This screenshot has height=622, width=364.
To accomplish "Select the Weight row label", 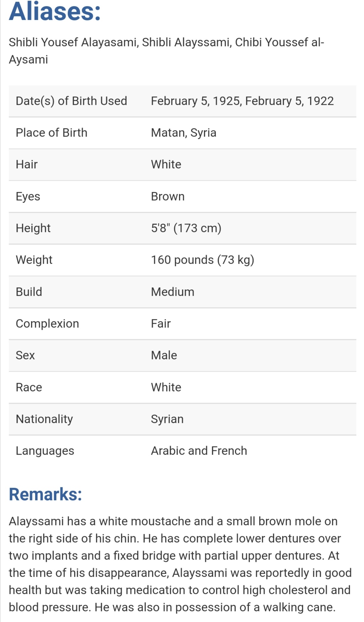I will pyautogui.click(x=34, y=260).
